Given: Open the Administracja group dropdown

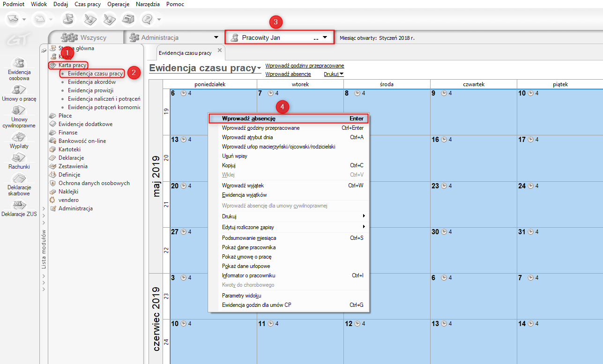Looking at the screenshot, I should coord(216,37).
